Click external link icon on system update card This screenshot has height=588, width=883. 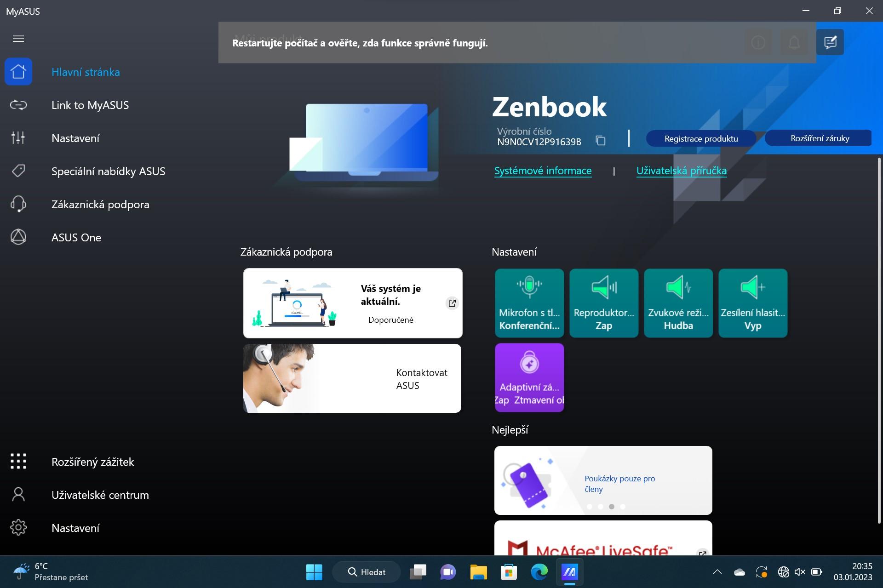[x=452, y=303]
